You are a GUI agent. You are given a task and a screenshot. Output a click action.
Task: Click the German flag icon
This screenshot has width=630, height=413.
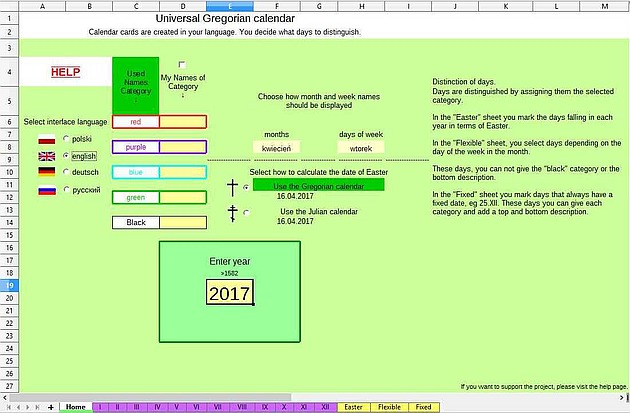pos(45,172)
